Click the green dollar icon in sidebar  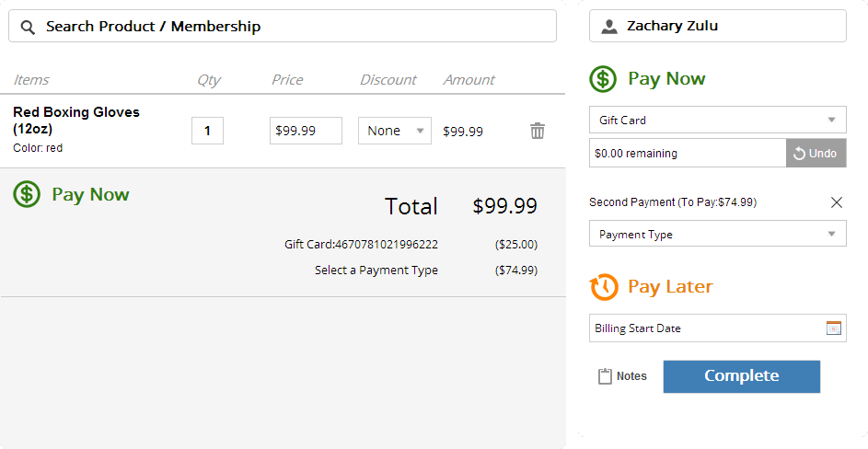coord(603,78)
